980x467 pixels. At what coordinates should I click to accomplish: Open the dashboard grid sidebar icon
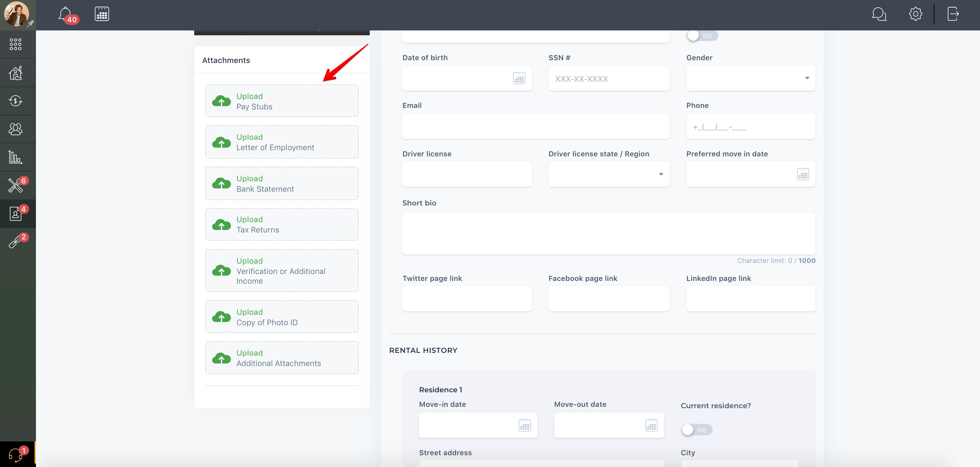pyautogui.click(x=16, y=44)
